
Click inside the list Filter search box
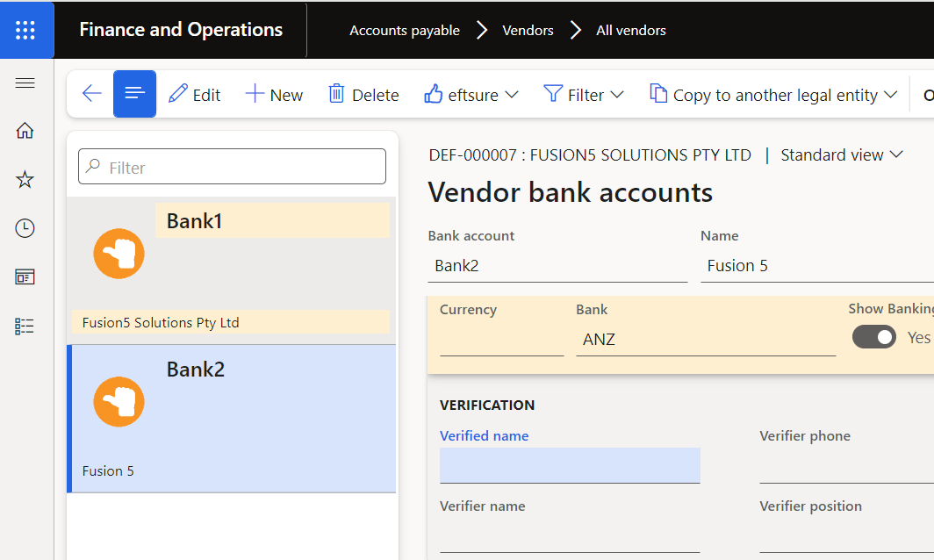[233, 167]
